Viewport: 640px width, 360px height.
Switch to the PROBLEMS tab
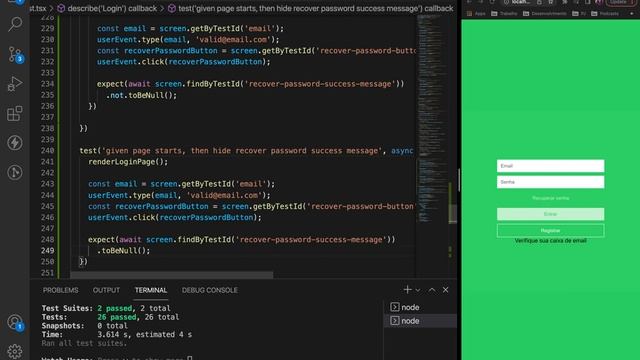60,290
